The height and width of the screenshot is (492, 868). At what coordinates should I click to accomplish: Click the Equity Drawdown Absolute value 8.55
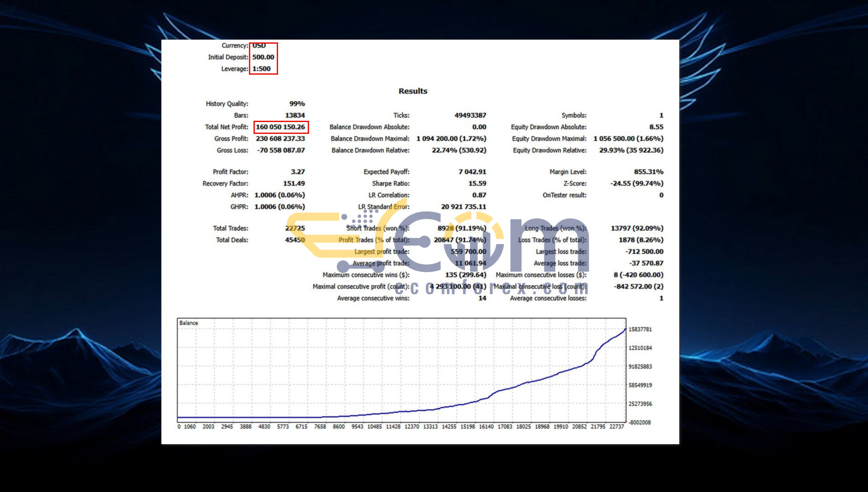656,127
